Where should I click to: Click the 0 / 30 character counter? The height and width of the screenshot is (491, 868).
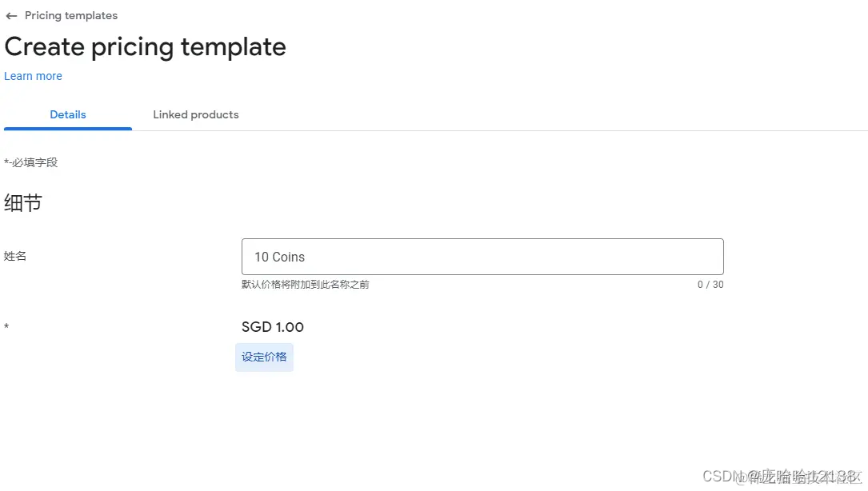[x=710, y=285]
